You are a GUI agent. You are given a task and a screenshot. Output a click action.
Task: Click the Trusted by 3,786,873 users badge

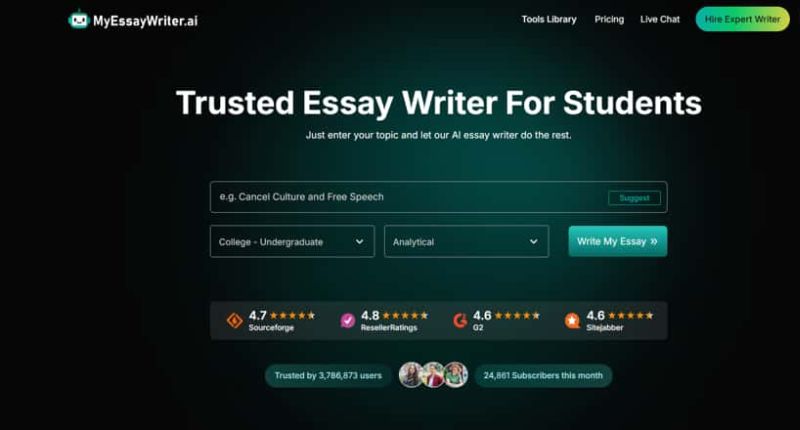point(328,375)
